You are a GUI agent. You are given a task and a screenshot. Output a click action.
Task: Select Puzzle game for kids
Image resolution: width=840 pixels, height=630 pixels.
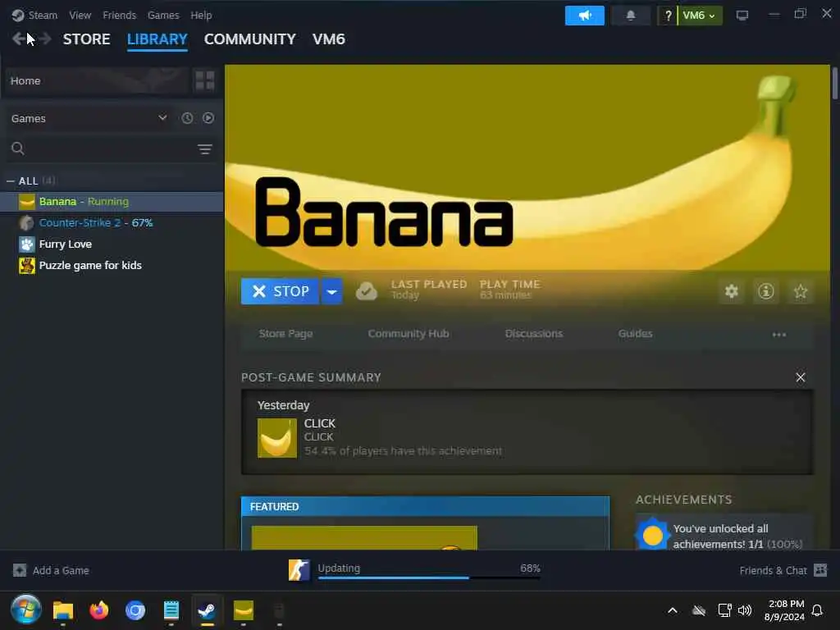112,266
